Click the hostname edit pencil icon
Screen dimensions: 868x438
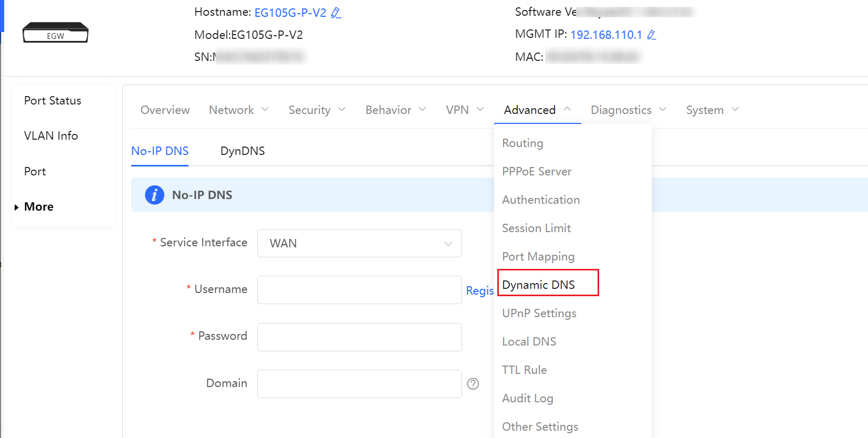pos(336,13)
